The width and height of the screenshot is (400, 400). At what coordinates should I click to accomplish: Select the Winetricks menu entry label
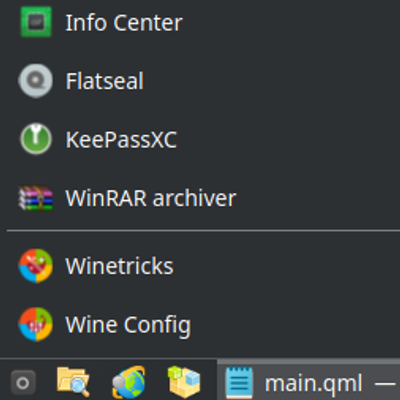click(x=119, y=266)
